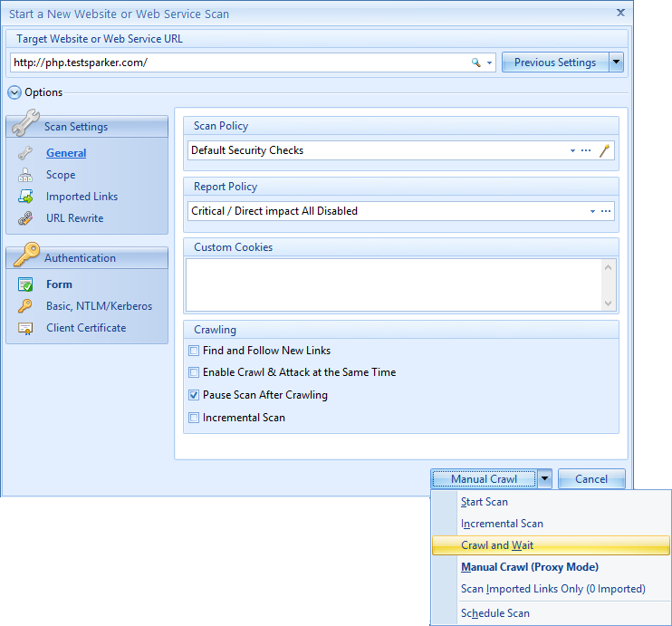Screen dimensions: 672x626
Task: Collapse the Options section chevron
Action: tap(14, 92)
